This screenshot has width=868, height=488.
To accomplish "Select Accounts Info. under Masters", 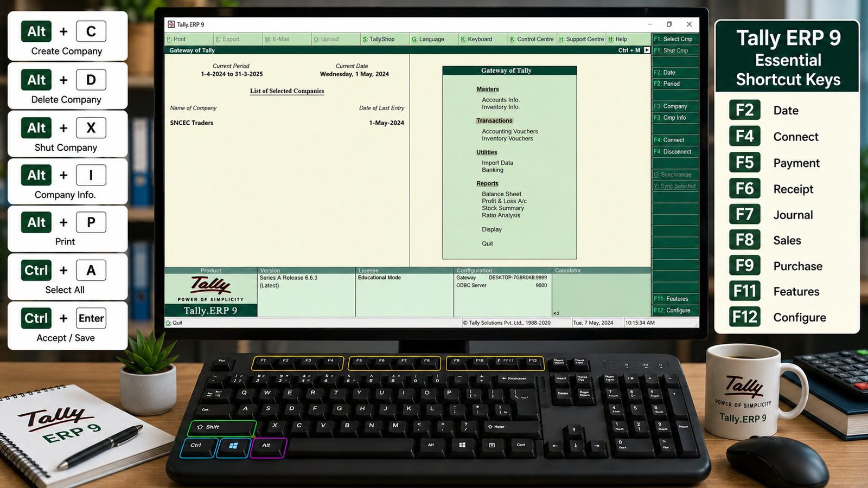I will point(501,100).
